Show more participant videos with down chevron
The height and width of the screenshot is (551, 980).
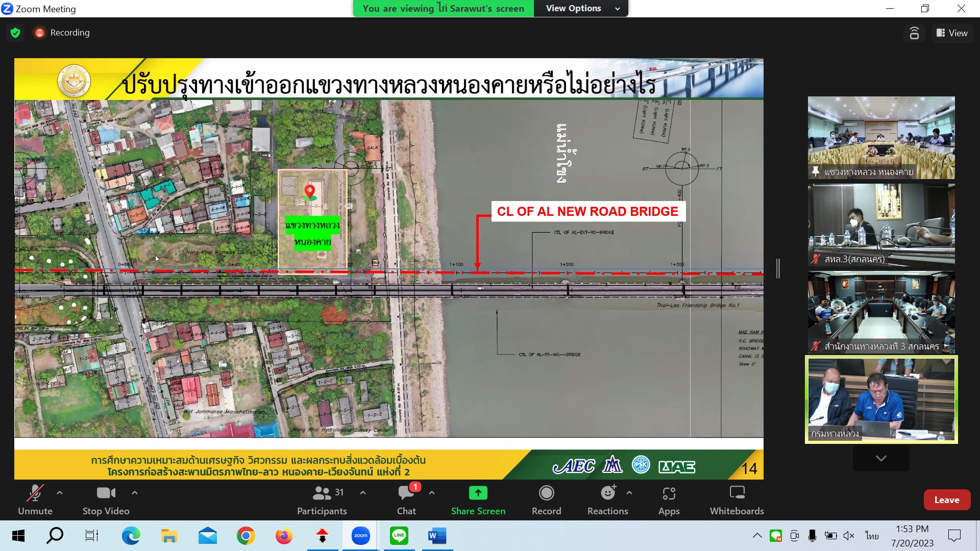click(x=880, y=458)
